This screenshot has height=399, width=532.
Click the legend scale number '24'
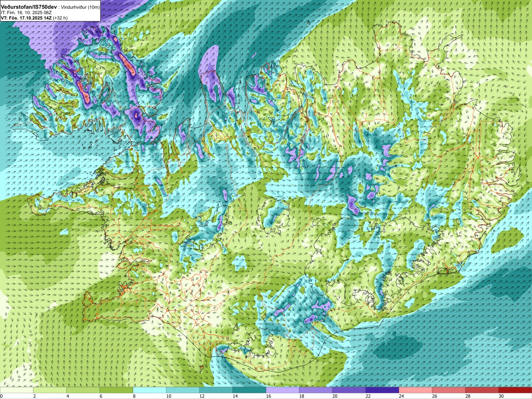pos(401,396)
